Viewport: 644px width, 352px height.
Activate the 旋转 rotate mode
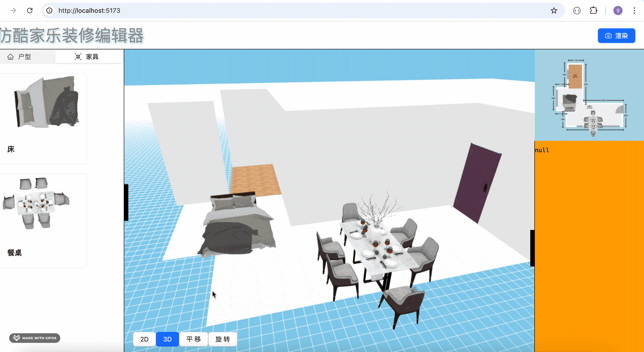[x=222, y=339]
